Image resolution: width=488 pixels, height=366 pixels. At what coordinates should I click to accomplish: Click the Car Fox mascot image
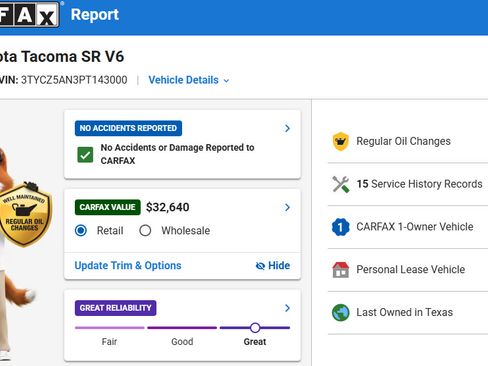coord(18,255)
